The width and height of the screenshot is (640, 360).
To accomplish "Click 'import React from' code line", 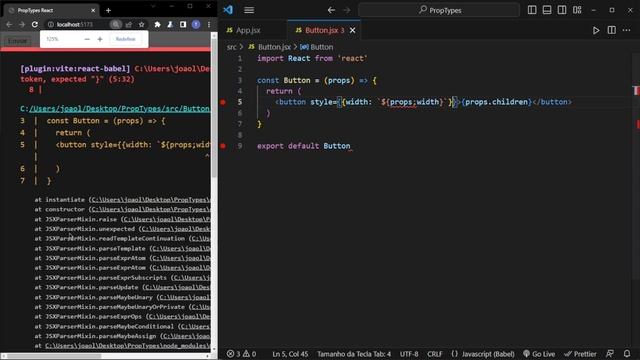I will pos(312,58).
